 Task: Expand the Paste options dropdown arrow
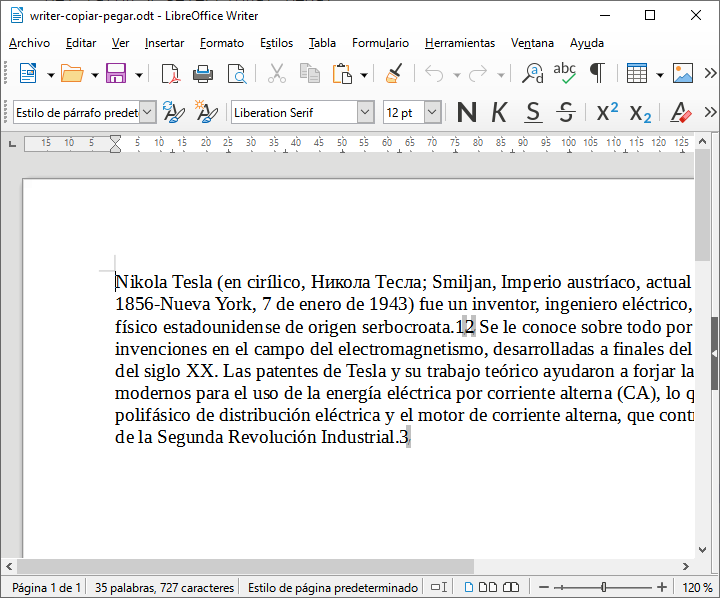tap(364, 75)
